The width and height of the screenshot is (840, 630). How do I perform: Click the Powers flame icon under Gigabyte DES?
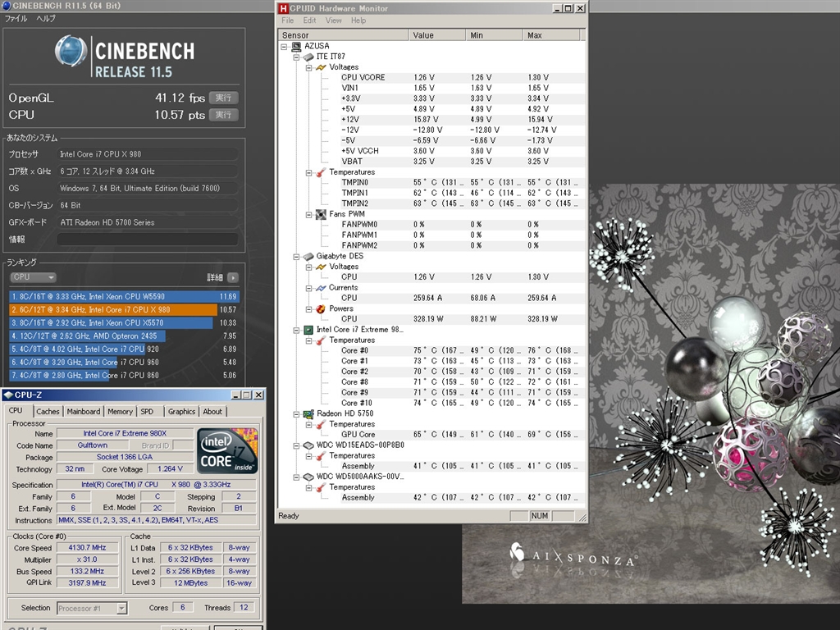(321, 308)
